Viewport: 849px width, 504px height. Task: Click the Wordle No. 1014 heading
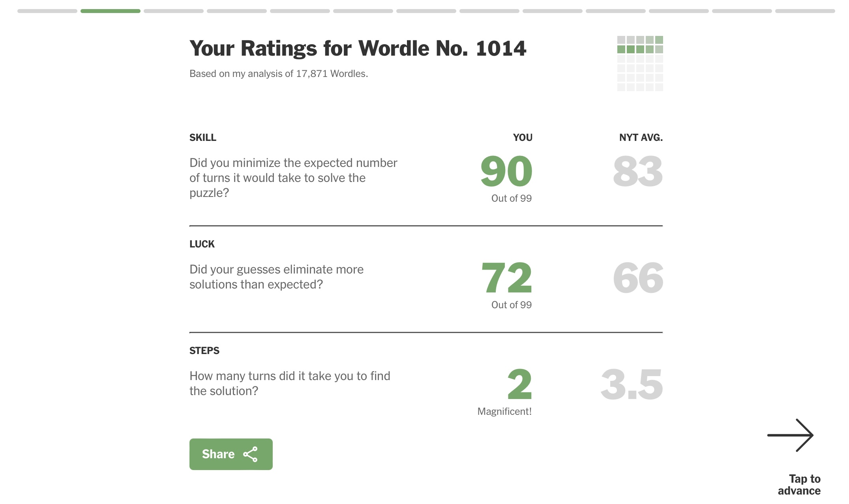point(358,48)
